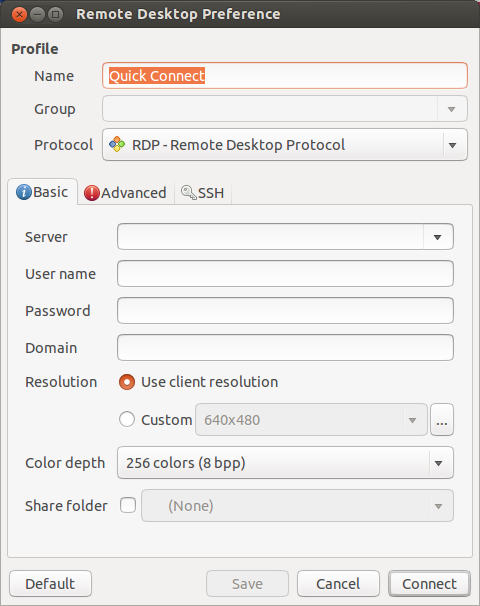
Task: Open the Protocol dropdown list
Action: pos(285,145)
